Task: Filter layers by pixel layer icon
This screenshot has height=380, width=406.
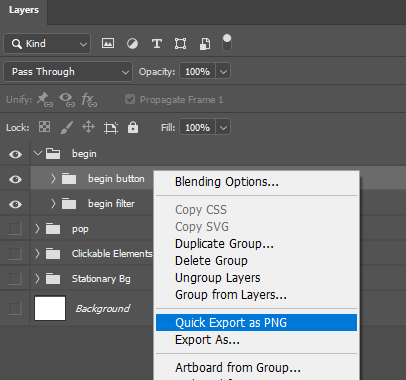Action: tap(108, 43)
